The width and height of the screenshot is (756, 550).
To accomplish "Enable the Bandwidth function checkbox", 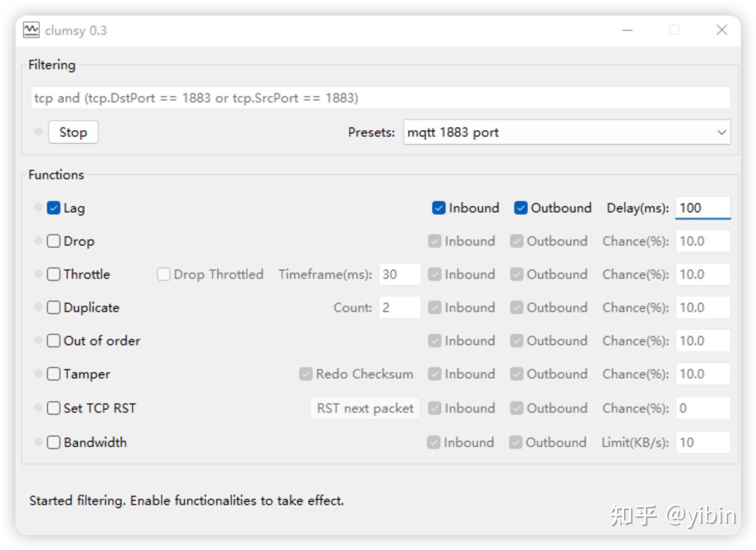I will pos(53,442).
